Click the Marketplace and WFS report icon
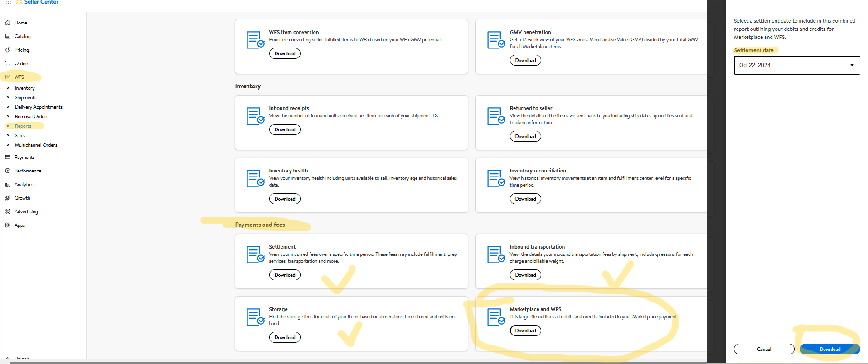 tap(495, 317)
